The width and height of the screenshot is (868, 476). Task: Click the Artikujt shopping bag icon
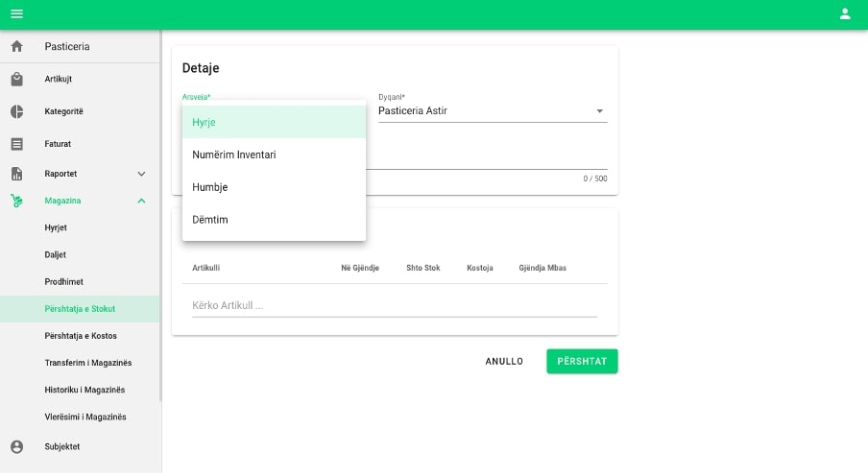pyautogui.click(x=16, y=79)
